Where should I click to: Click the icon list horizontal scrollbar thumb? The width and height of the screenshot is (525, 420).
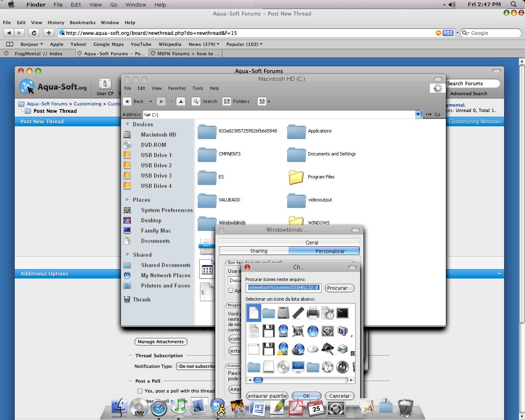(258, 380)
